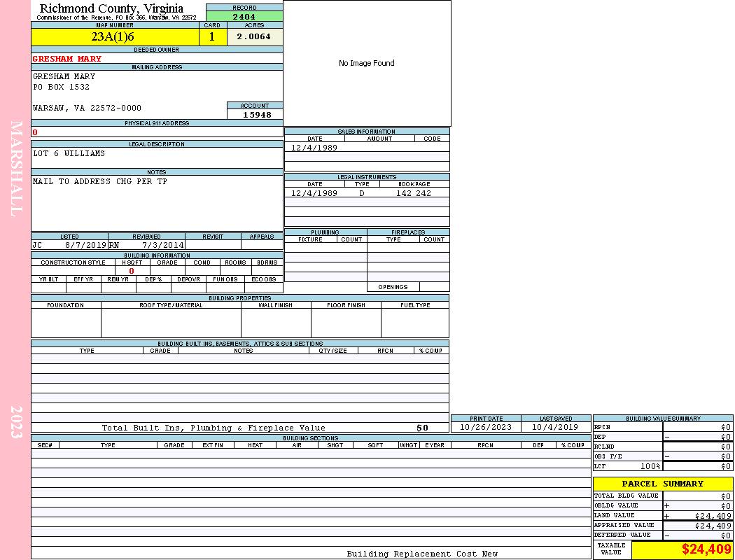Click the green Record number 2404 field
The height and width of the screenshot is (560, 735).
(244, 17)
